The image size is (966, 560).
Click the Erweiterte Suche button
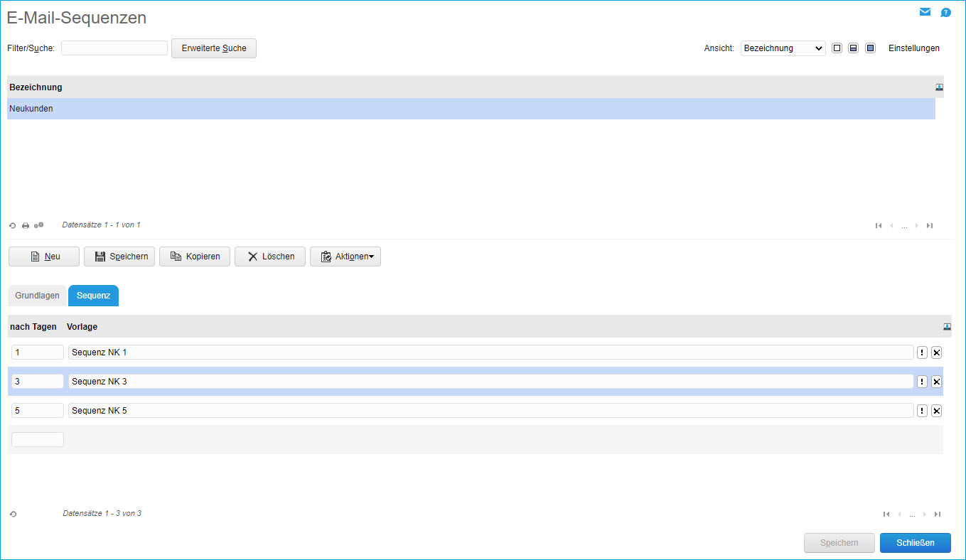[x=214, y=48]
